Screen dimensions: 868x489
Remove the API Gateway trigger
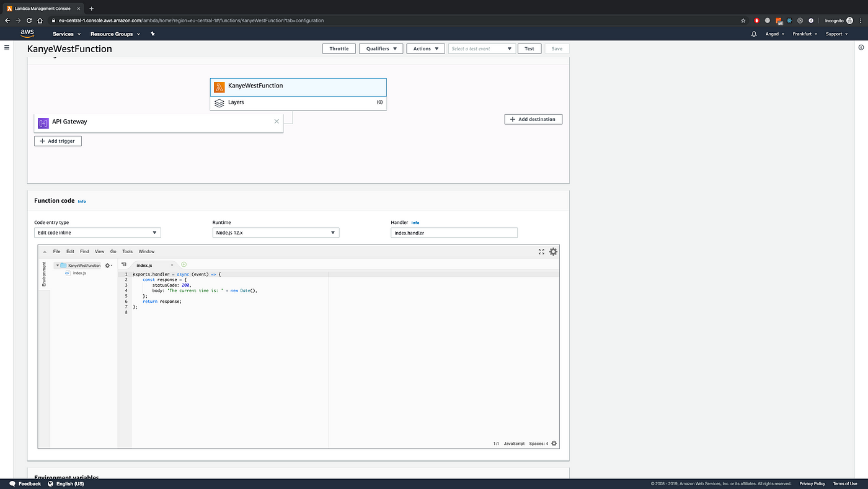(277, 122)
